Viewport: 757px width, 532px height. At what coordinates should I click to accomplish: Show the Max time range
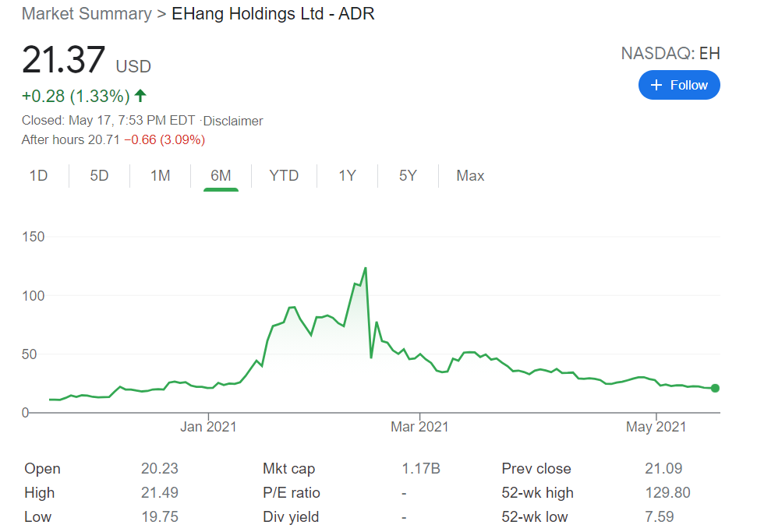pos(470,175)
